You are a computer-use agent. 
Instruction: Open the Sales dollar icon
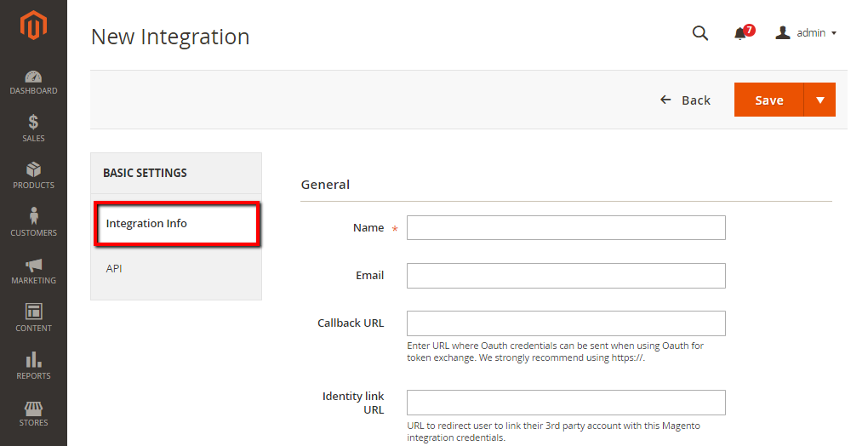click(33, 123)
